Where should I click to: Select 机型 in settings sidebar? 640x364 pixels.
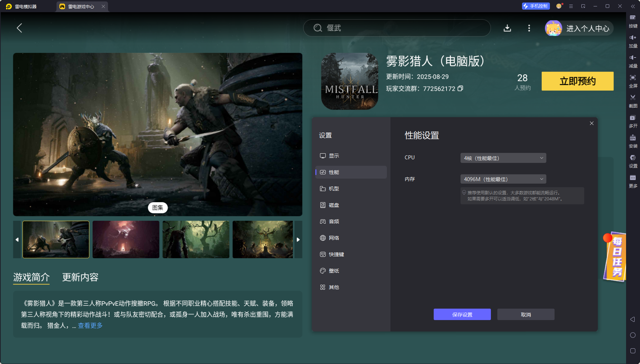click(351, 189)
